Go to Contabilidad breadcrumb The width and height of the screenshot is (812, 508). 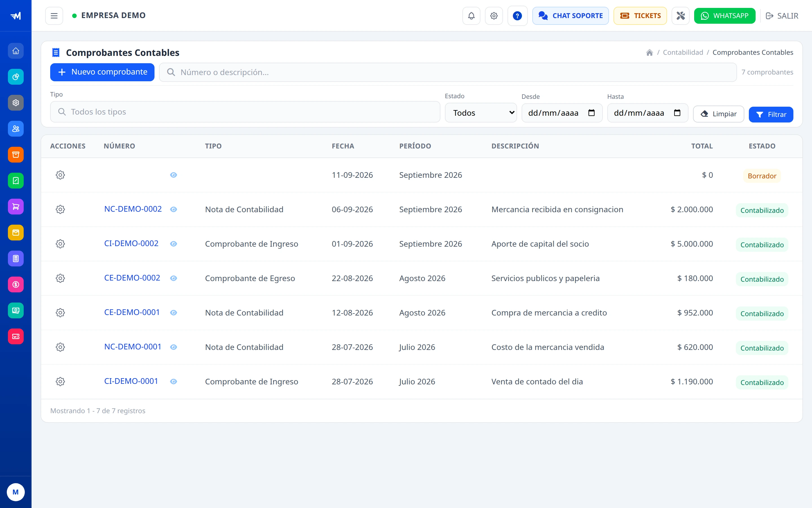683,52
